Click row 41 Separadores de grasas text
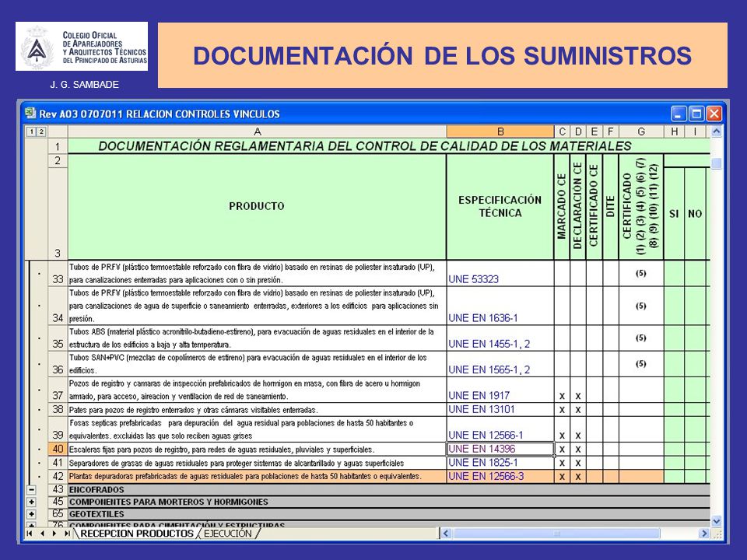This screenshot has height=560, width=747. click(237, 464)
